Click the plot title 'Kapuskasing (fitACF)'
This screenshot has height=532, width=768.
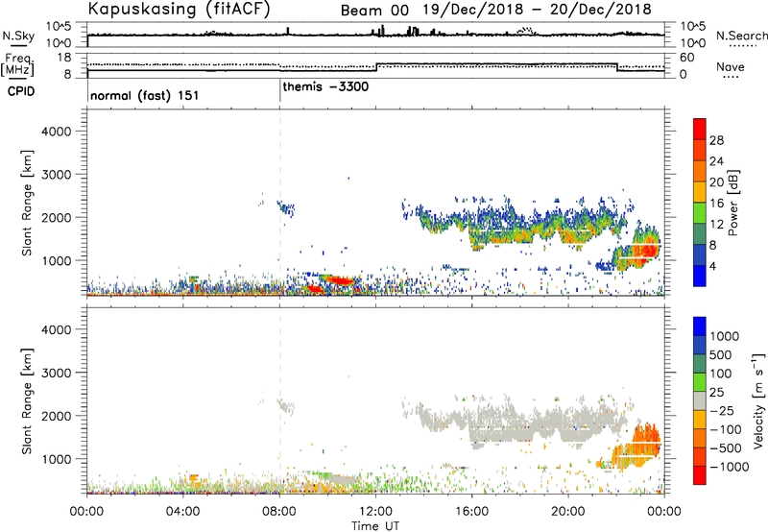click(180, 10)
